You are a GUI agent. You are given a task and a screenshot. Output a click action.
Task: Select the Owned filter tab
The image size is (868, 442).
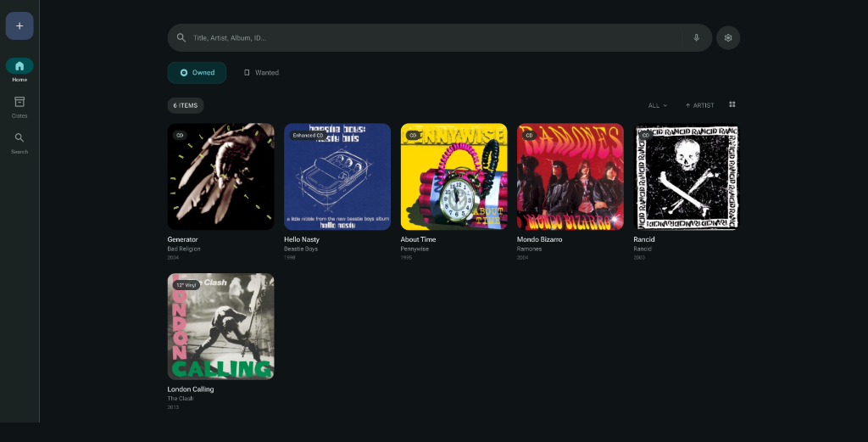pos(197,73)
